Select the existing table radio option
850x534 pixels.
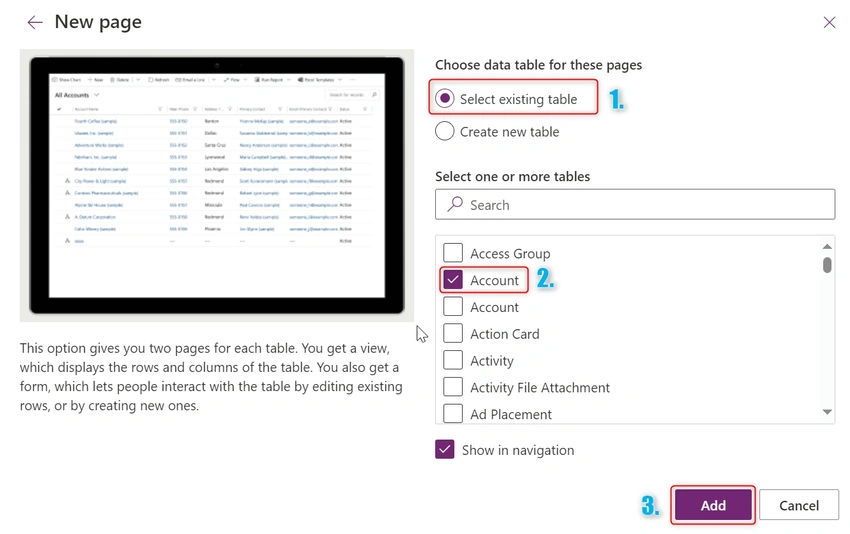445,99
